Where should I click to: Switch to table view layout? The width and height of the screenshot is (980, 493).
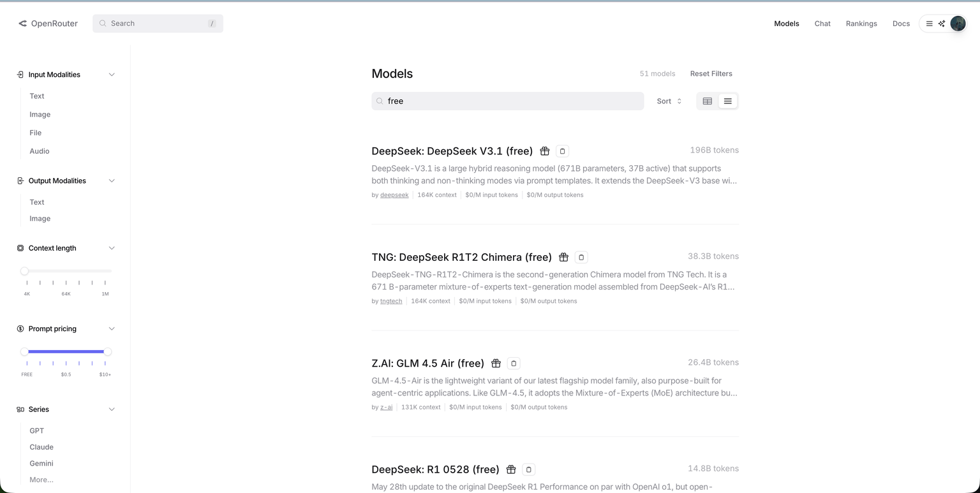[x=707, y=101]
